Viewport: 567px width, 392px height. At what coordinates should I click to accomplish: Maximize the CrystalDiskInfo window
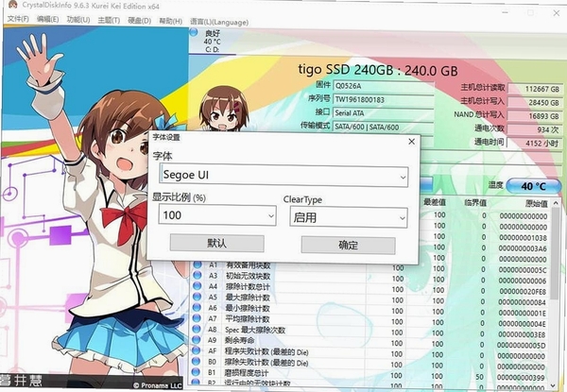tap(530, 12)
